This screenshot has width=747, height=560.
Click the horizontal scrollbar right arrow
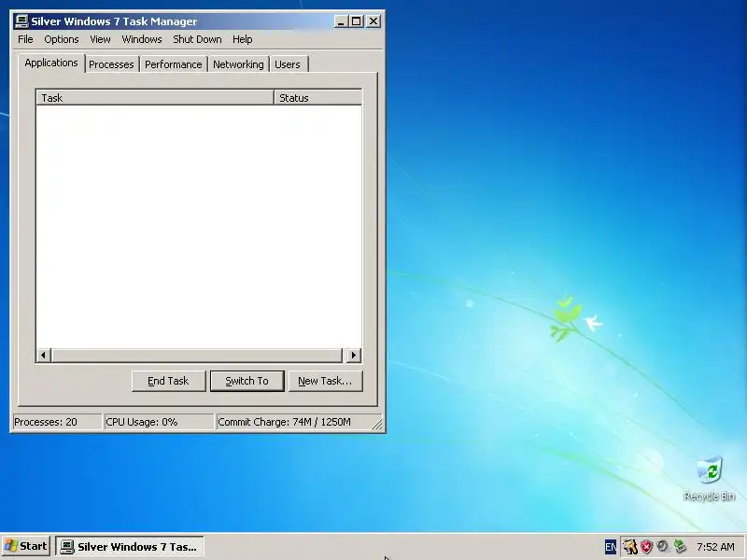point(354,356)
